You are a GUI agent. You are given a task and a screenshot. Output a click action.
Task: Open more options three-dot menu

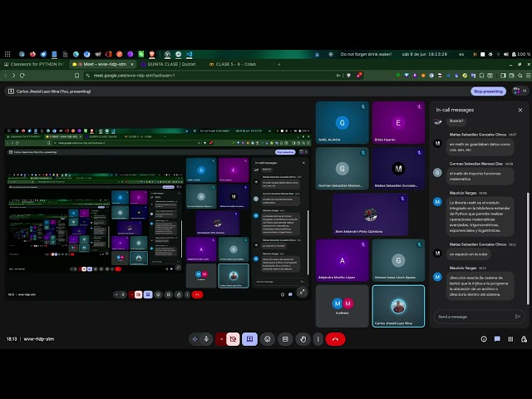318,339
